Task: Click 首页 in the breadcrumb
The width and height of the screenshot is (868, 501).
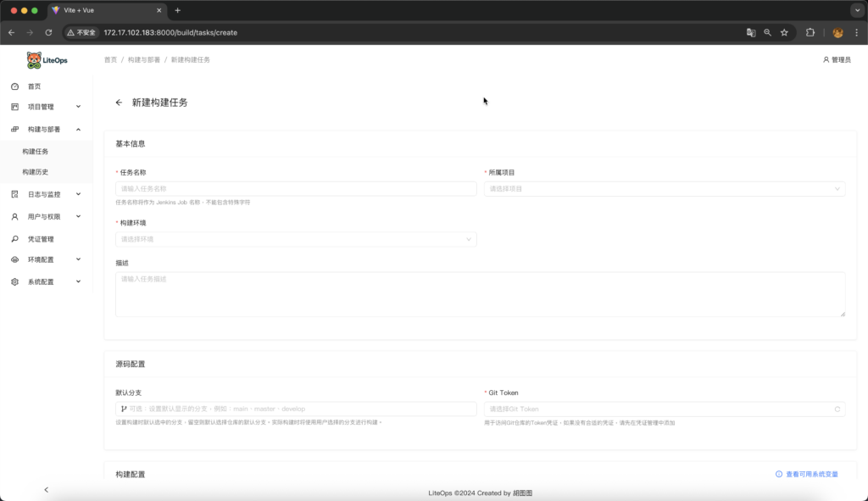Action: (110, 60)
